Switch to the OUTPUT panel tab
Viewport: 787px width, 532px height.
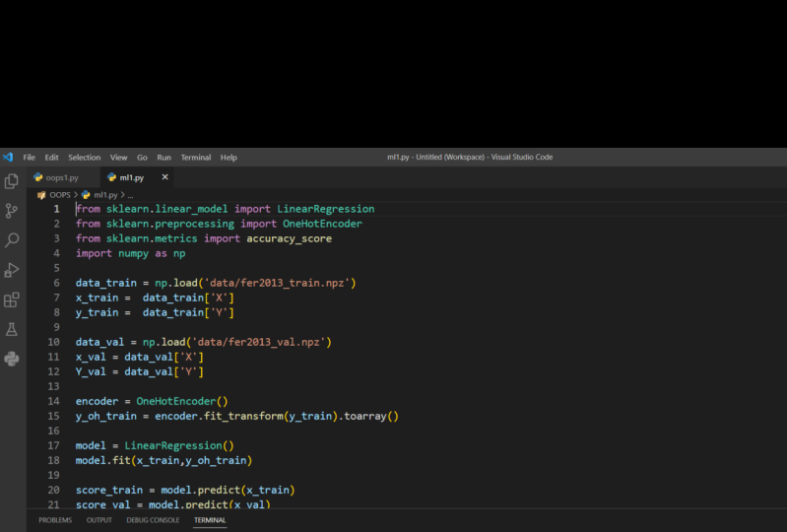98,520
